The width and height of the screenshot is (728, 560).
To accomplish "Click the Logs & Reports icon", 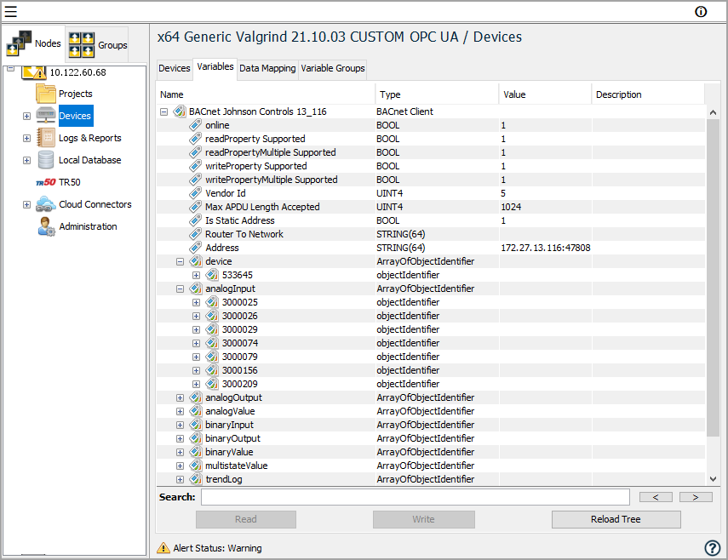I will pyautogui.click(x=46, y=138).
